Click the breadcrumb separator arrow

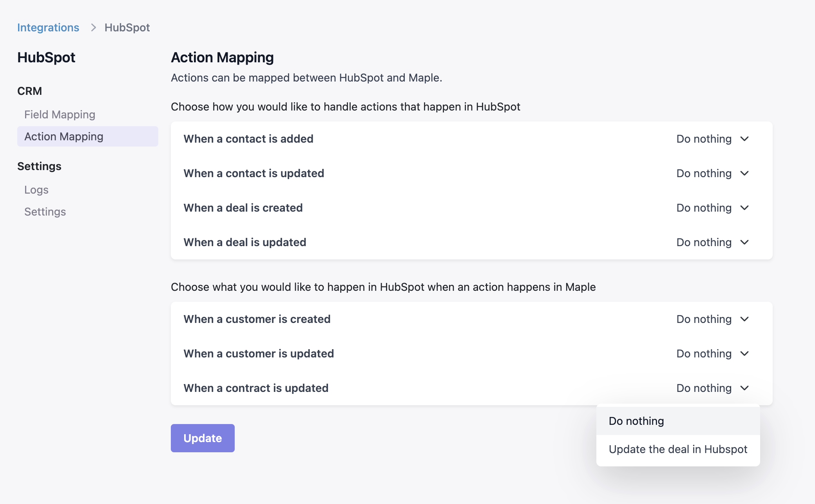93,27
